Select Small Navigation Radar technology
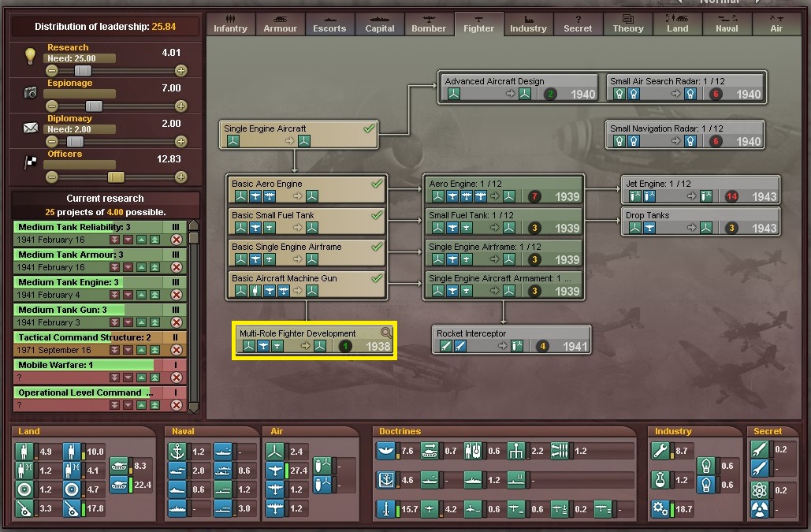The height and width of the screenshot is (532, 811). pos(686,135)
